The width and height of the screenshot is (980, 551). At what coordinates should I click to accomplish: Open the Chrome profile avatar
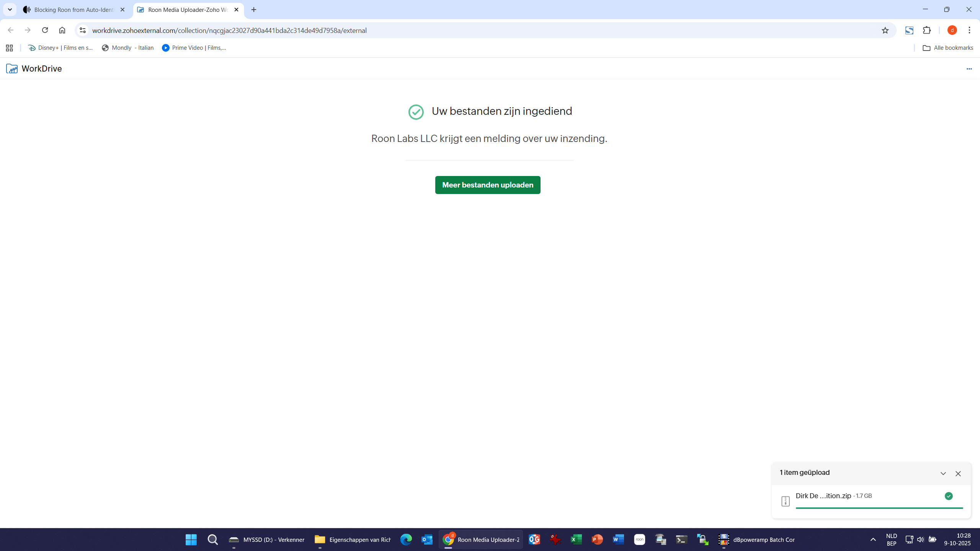tap(952, 30)
